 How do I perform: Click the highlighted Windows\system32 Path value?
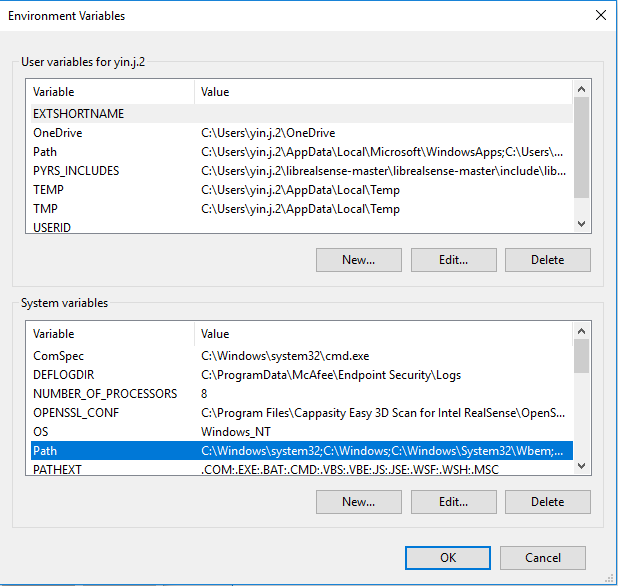[382, 450]
